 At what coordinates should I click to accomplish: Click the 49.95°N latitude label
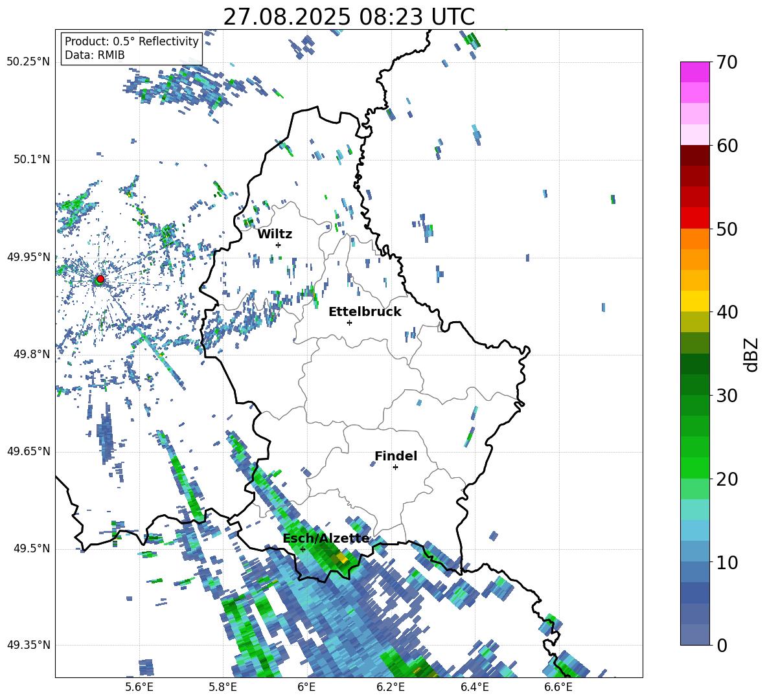point(29,256)
